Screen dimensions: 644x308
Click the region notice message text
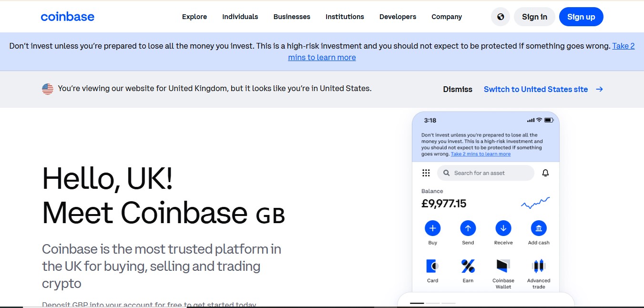click(215, 88)
